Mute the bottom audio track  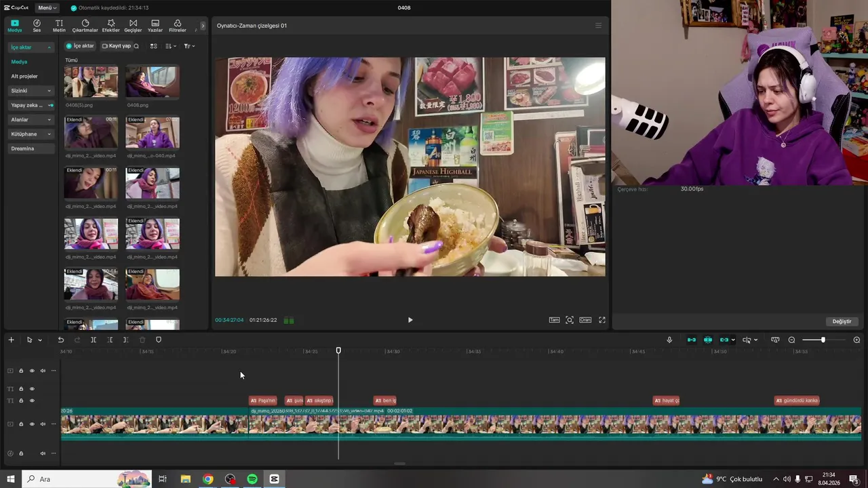tap(43, 453)
